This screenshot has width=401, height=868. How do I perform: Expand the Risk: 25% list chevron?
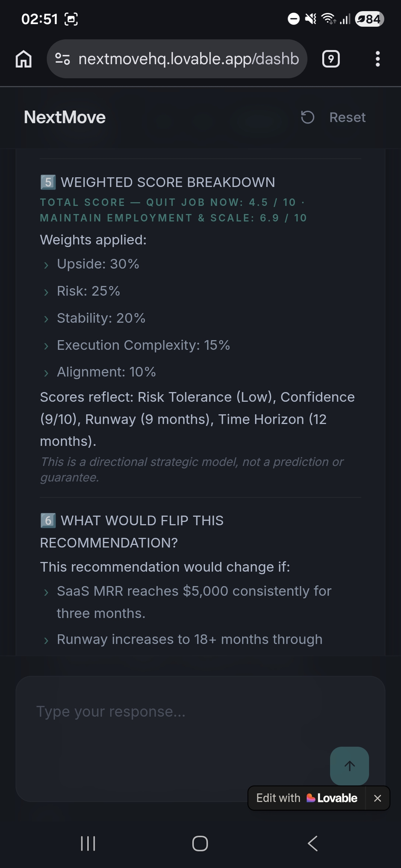[x=46, y=292]
